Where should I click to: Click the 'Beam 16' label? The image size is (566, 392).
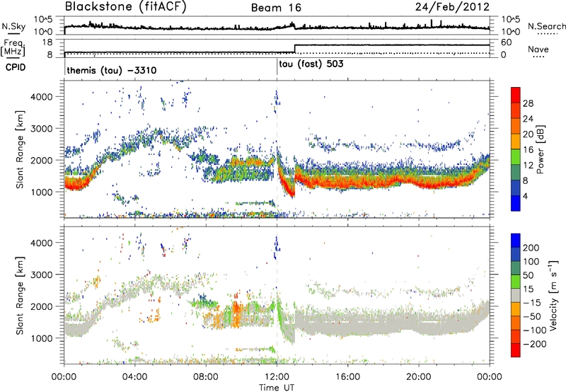[x=276, y=8]
